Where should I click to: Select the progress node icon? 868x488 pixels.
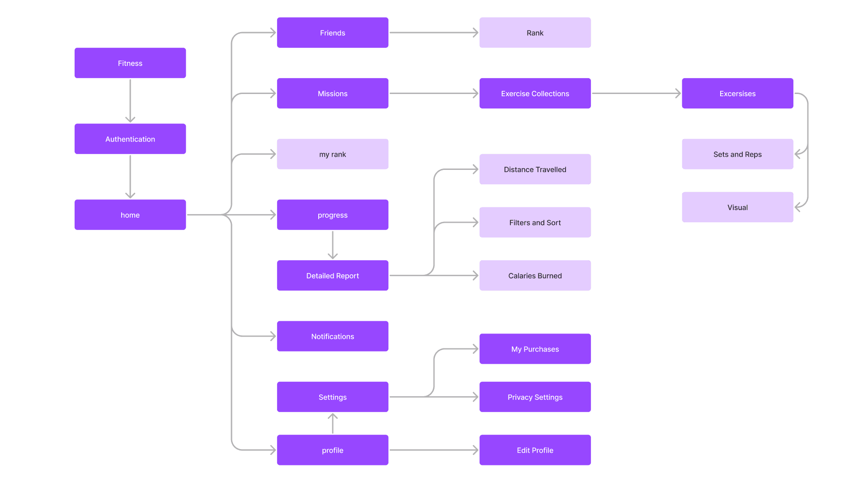(x=333, y=215)
